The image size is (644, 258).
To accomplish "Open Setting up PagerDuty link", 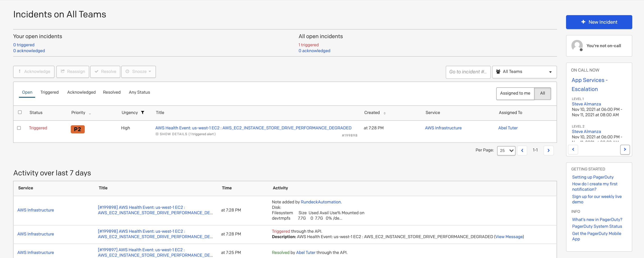I will coord(593,177).
